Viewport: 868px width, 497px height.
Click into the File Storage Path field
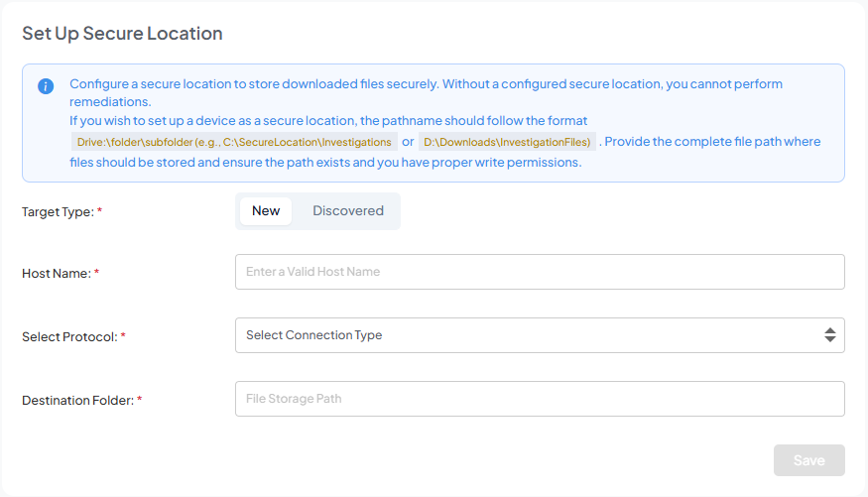(x=539, y=399)
